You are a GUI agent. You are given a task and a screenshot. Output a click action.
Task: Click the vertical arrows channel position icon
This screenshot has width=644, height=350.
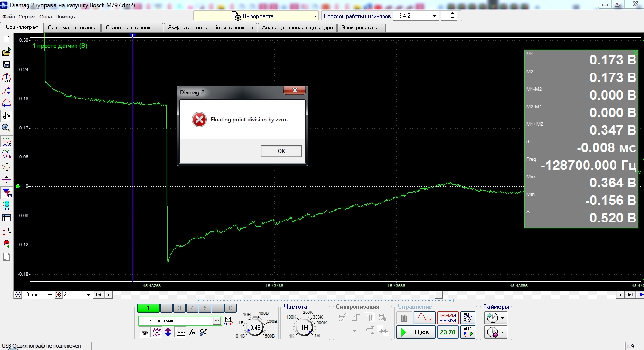pos(168,332)
